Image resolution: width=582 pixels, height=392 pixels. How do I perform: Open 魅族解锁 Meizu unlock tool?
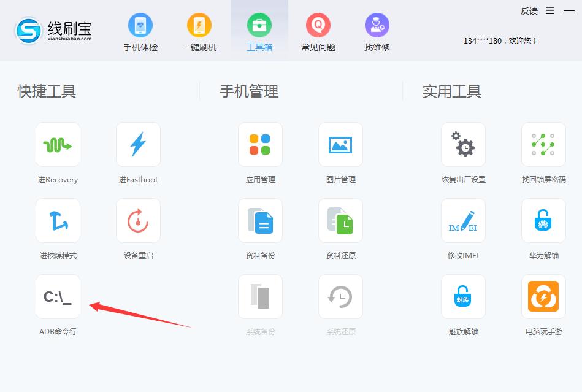pyautogui.click(x=463, y=297)
